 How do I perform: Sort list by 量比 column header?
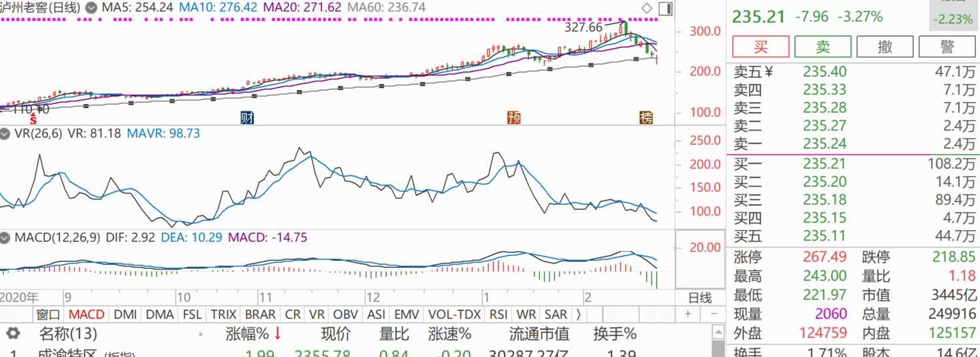point(394,333)
